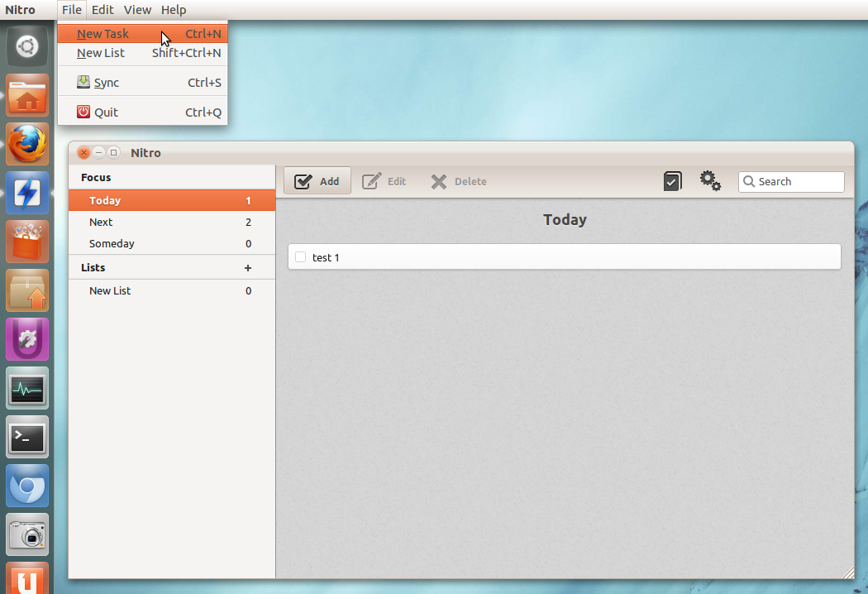Click the plus icon to add a list

[x=248, y=268]
